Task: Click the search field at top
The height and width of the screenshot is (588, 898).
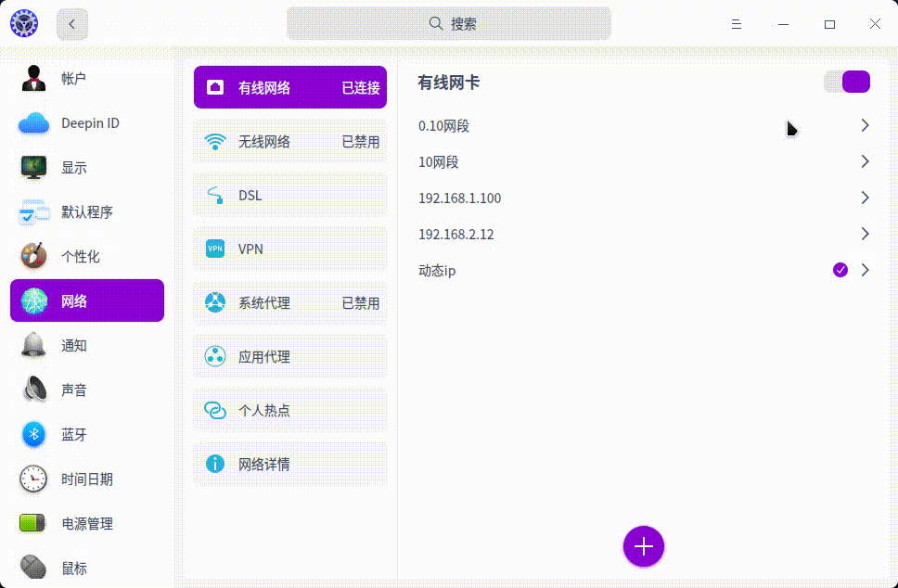Action: tap(449, 24)
